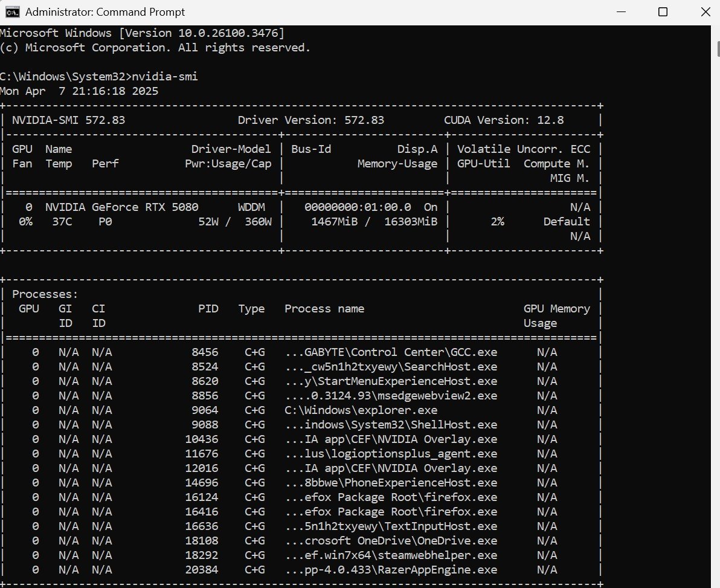Click the 2% GPU utilization value
This screenshot has height=588, width=720.
click(497, 222)
